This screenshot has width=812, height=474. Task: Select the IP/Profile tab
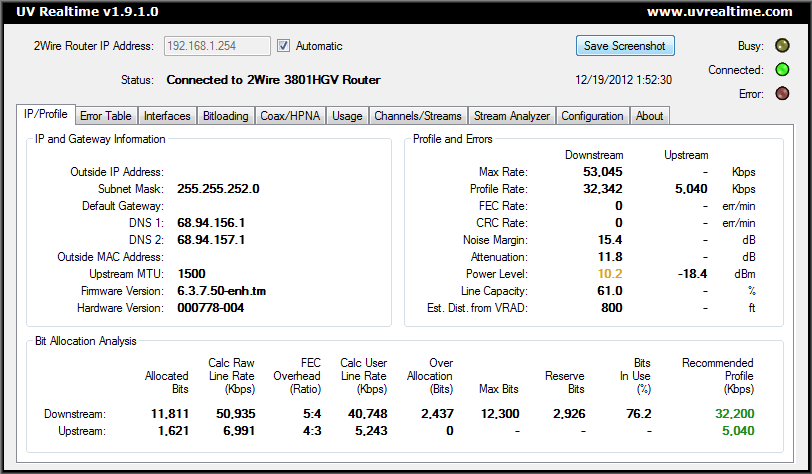coord(46,115)
